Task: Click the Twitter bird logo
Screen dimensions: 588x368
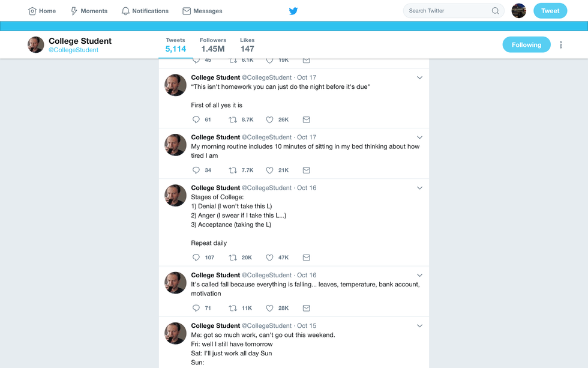Action: [293, 11]
